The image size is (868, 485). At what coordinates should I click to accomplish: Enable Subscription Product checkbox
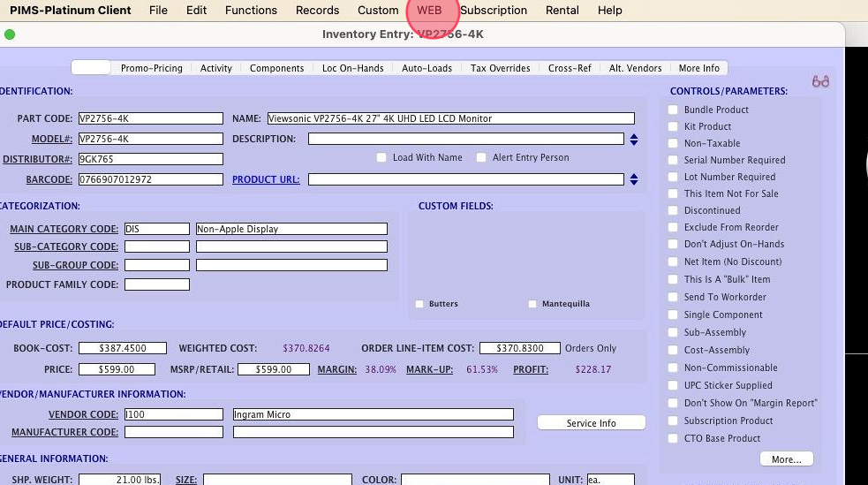click(x=673, y=421)
